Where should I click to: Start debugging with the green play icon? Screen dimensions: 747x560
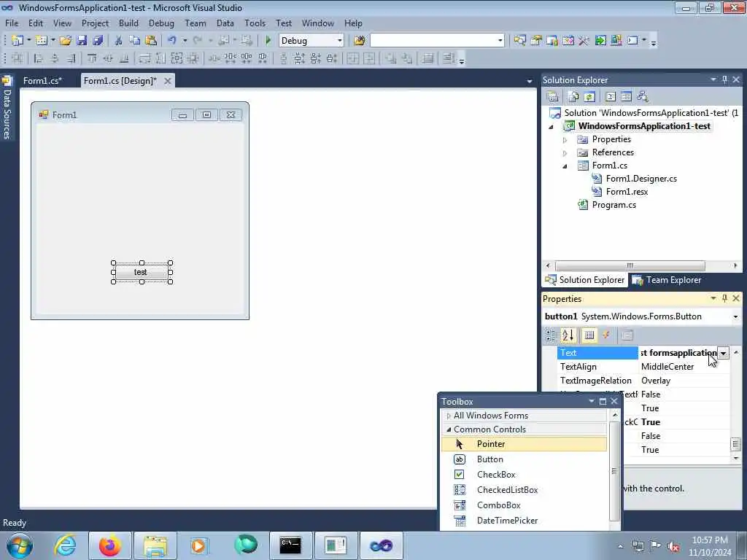click(268, 41)
